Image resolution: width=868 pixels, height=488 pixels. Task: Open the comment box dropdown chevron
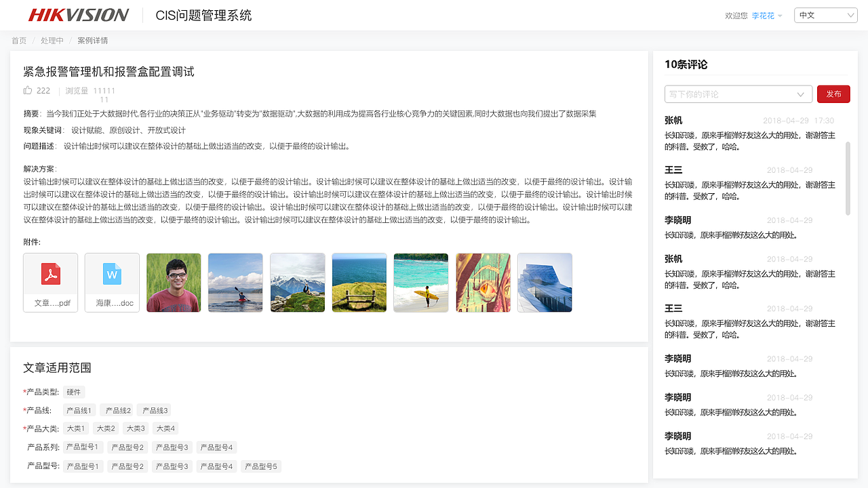[801, 94]
